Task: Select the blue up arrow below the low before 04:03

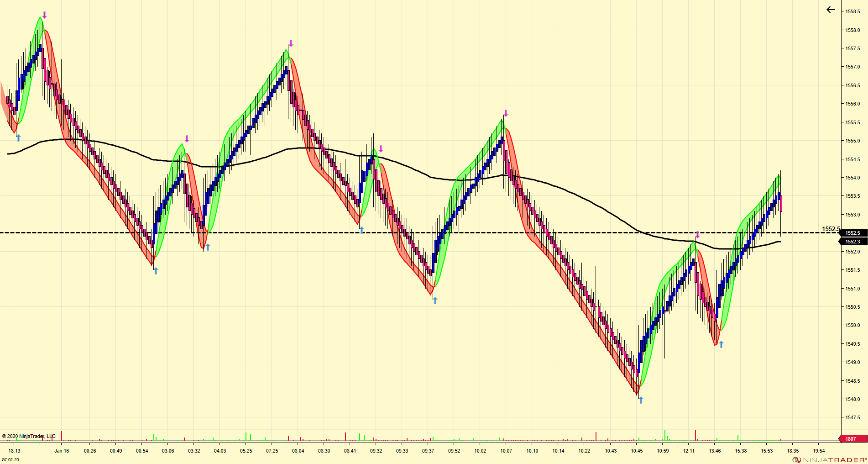Action: pos(208,247)
